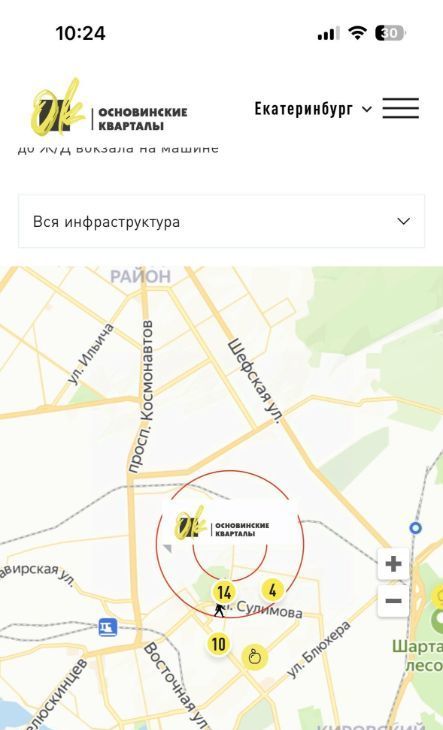Viewport: 443px width, 730px height.
Task: Click the yellow apple grocery marker
Action: (255, 657)
